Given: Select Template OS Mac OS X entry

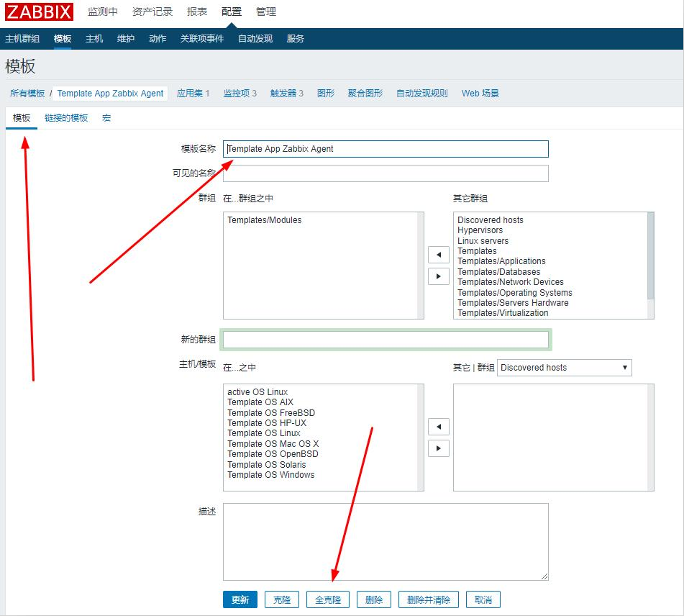Looking at the screenshot, I should pos(273,443).
